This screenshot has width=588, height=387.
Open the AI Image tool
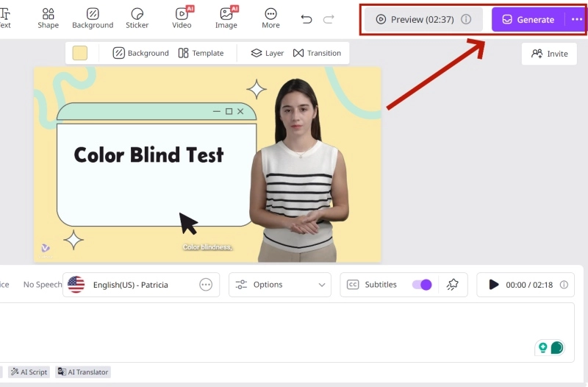[226, 18]
